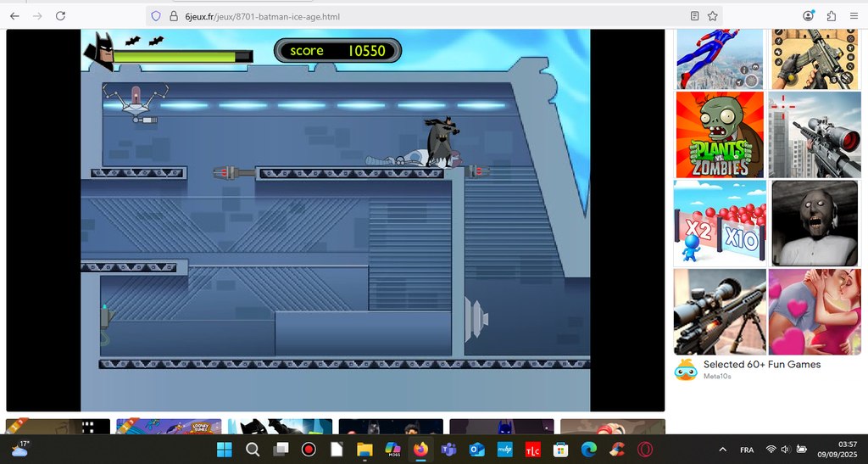Open the weather widget showing 17°

click(x=19, y=449)
